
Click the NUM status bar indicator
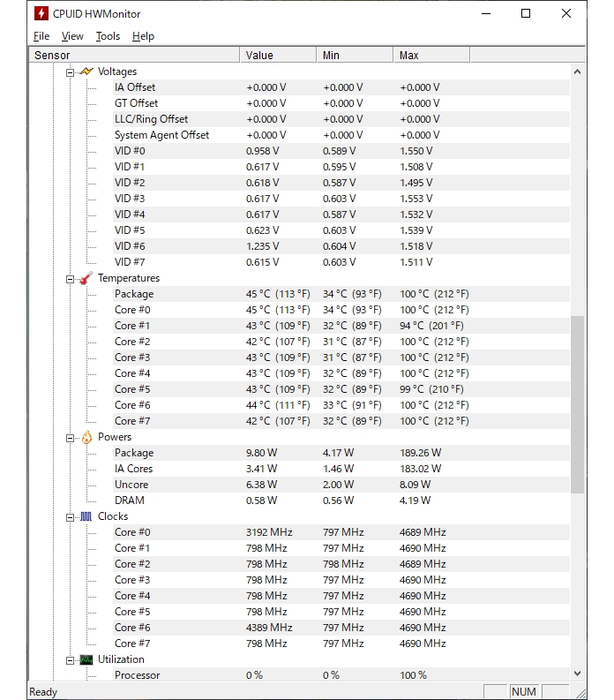tap(524, 692)
